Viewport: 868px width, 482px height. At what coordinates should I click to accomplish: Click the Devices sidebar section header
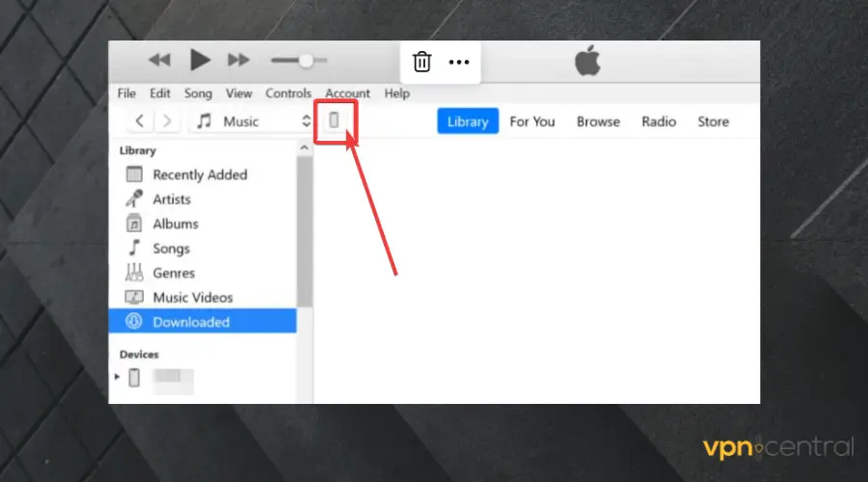(x=139, y=354)
